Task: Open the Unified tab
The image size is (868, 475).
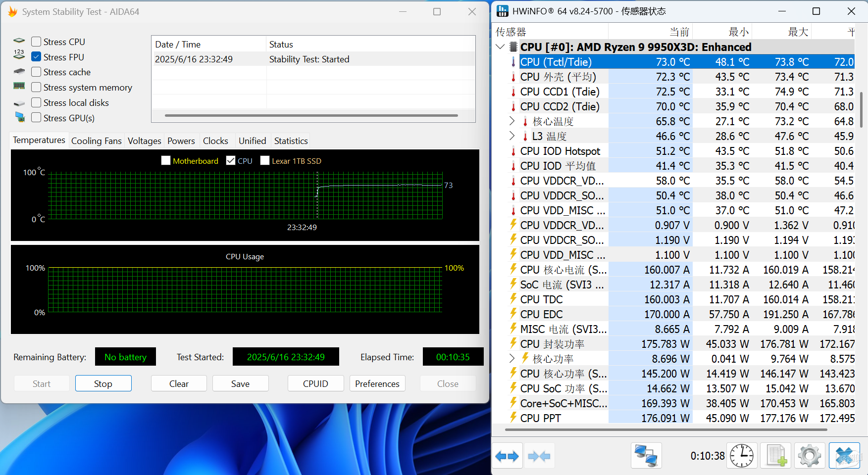Action: pyautogui.click(x=253, y=141)
